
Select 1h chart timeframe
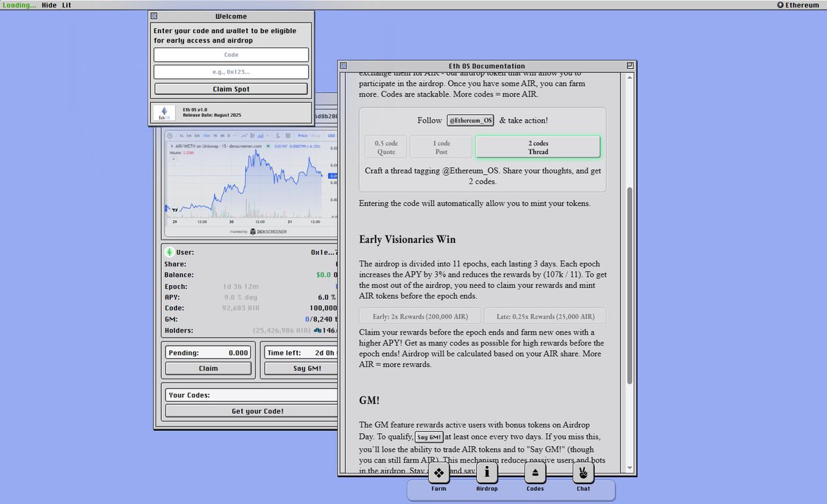click(215, 136)
